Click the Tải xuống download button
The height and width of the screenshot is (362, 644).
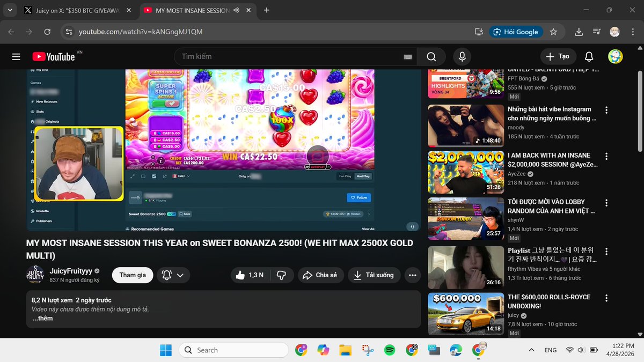[374, 275]
